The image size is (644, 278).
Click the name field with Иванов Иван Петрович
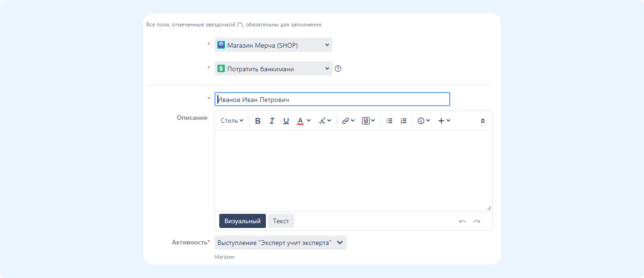tap(332, 99)
